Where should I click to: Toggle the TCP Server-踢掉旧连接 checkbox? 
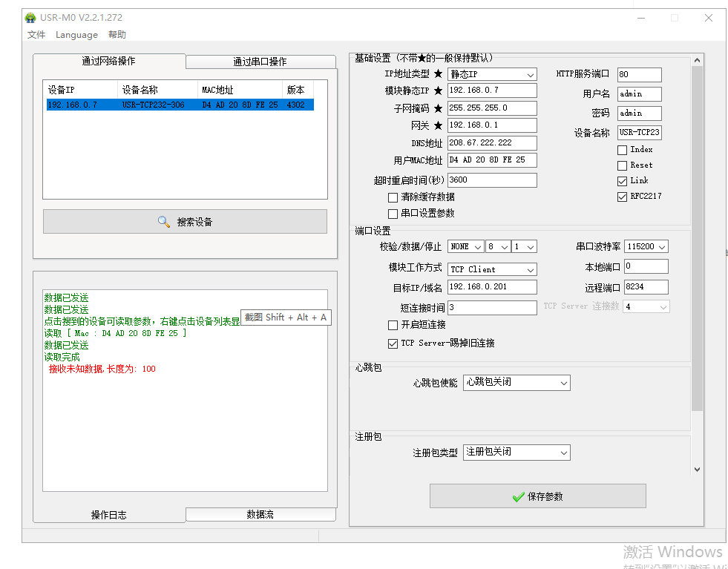click(x=393, y=343)
